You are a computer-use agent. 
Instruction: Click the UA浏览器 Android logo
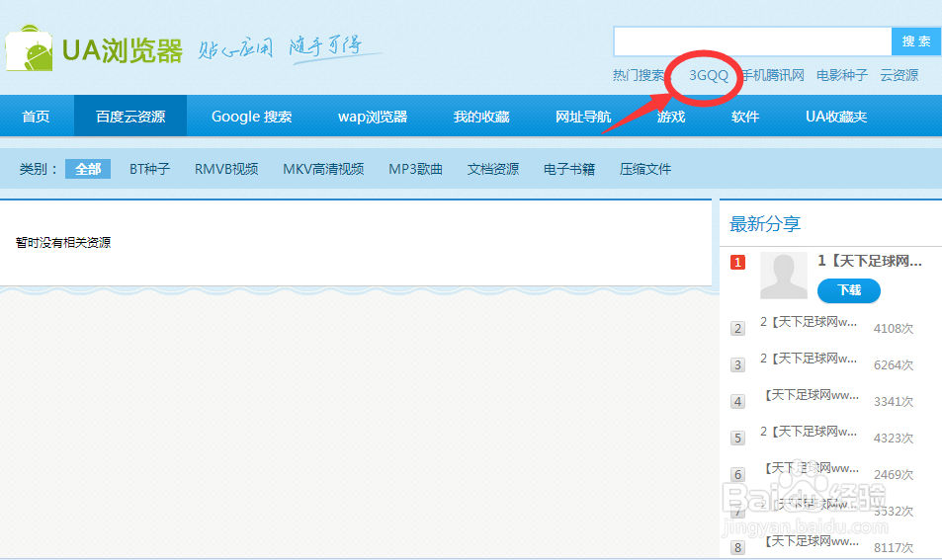click(29, 49)
